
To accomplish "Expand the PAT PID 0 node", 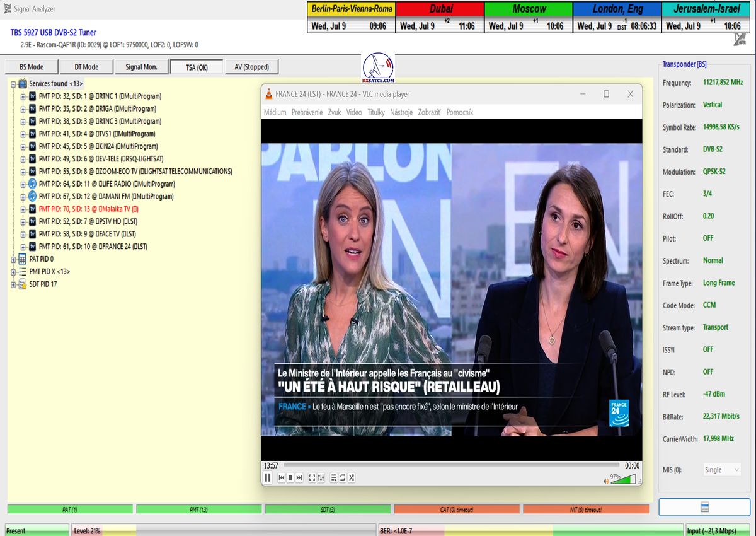I will coord(14,259).
